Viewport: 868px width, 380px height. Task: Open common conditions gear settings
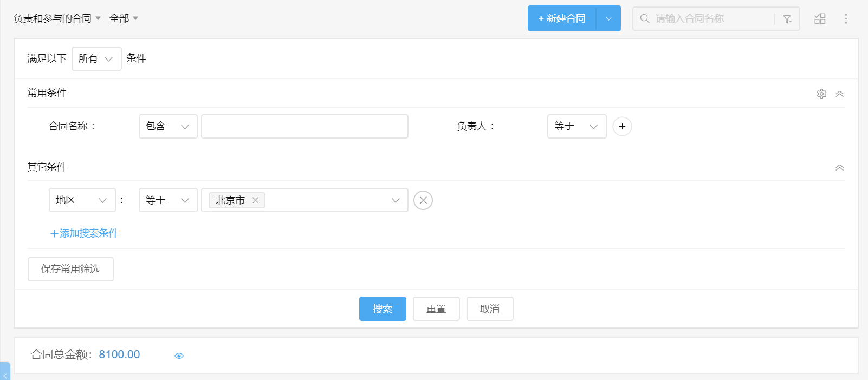(821, 94)
